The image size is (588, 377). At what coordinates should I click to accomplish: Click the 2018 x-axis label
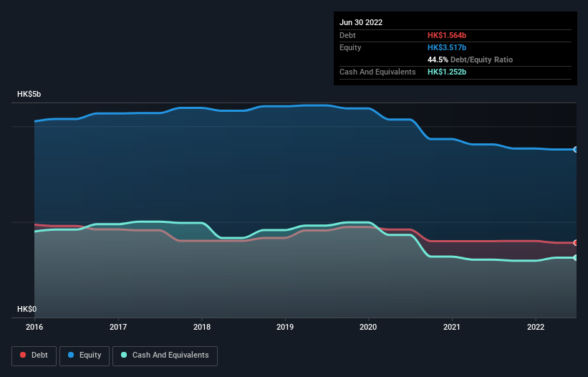[202, 327]
